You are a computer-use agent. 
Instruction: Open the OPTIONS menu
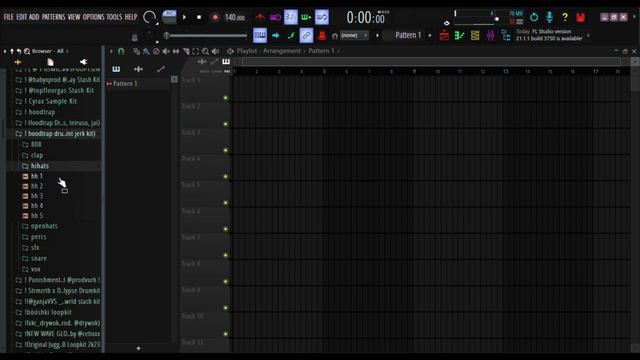pos(93,17)
